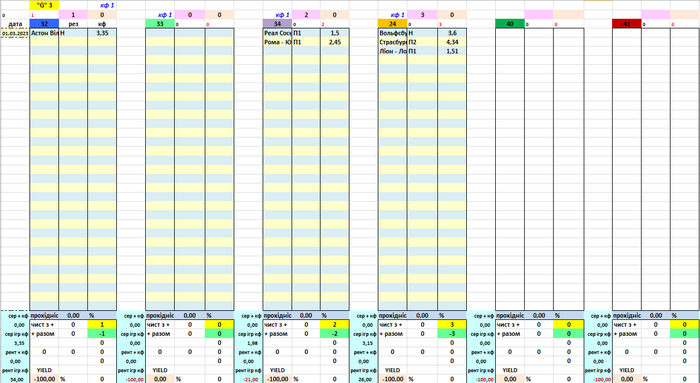Click the 'YIELD' label under block 41
Screen dimensions: 700x383
pyautogui.click(x=627, y=370)
